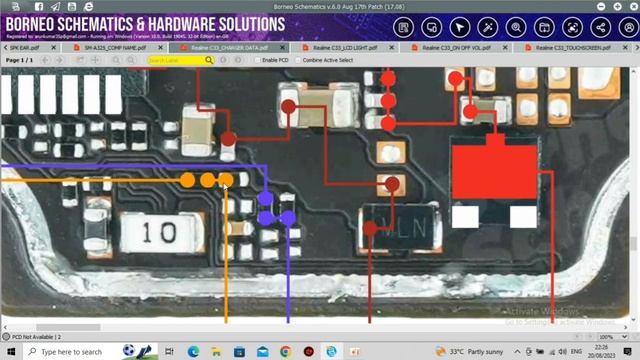Click the Internet Explorer icon in title bar
Screen dimensions: 640x360
click(88, 6)
